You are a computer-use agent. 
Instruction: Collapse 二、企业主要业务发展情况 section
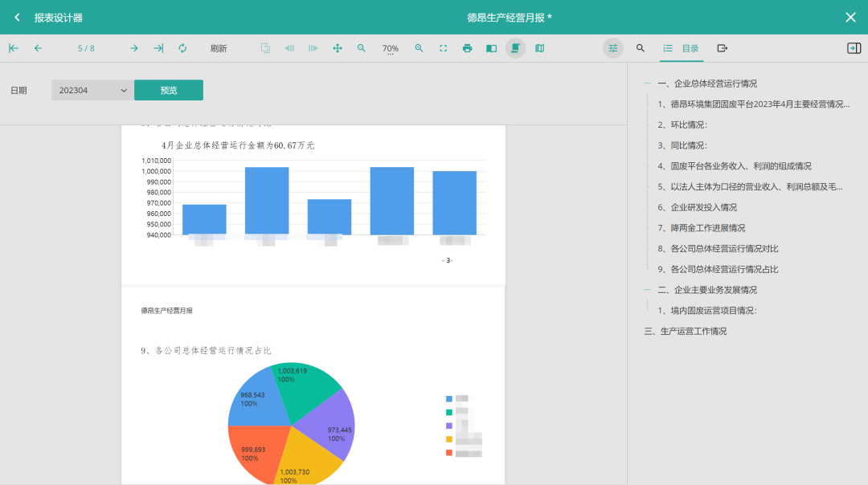pyautogui.click(x=647, y=290)
